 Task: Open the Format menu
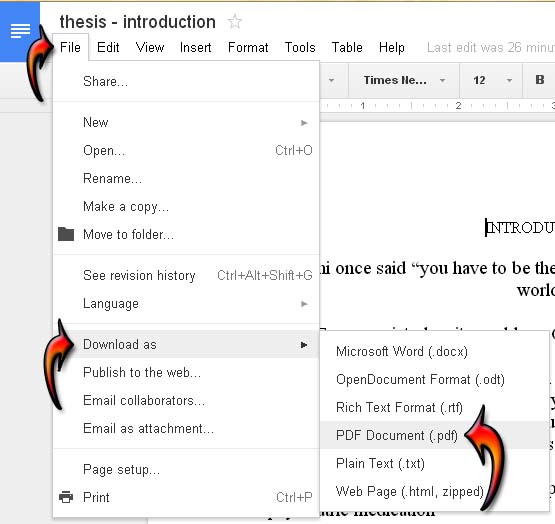pyautogui.click(x=248, y=47)
